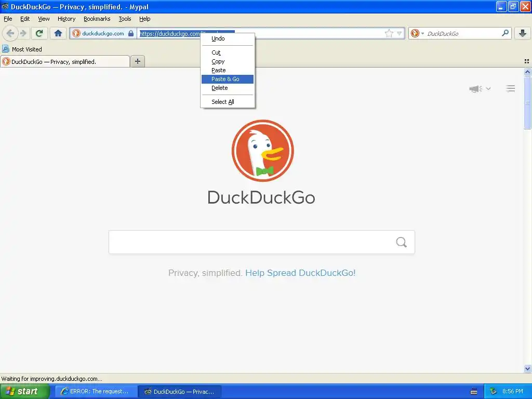Screen dimensions: 532x399
Task: Click the keyboard icon in the taskbar
Action: point(474,392)
